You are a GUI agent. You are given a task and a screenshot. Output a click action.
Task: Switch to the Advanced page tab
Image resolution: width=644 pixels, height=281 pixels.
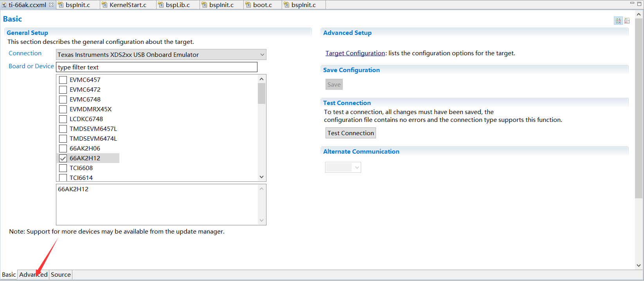click(x=33, y=274)
